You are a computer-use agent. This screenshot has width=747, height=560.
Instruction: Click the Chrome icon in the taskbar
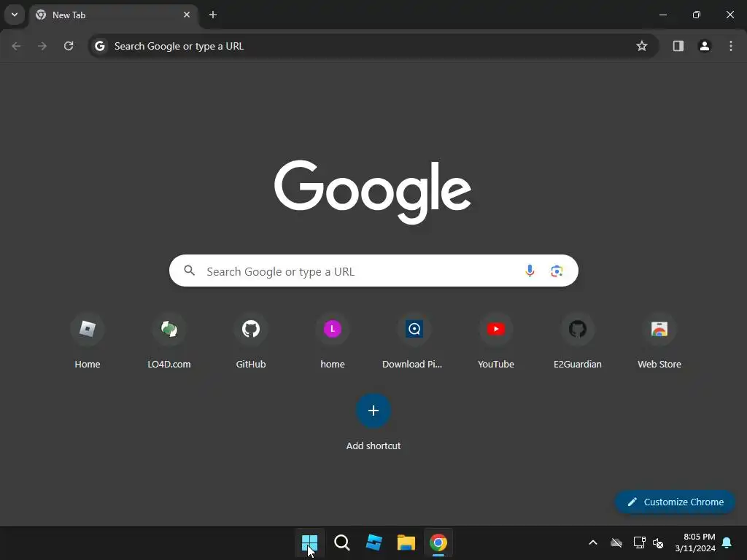tap(438, 542)
